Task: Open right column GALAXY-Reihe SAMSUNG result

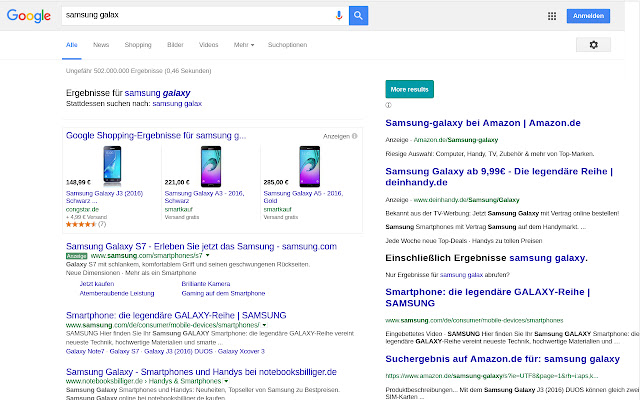Action: [x=488, y=298]
